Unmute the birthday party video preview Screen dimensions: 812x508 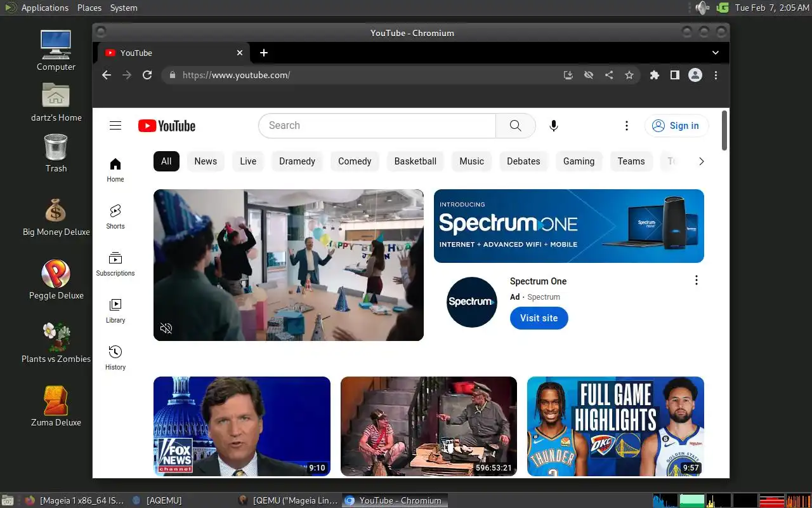tap(166, 328)
